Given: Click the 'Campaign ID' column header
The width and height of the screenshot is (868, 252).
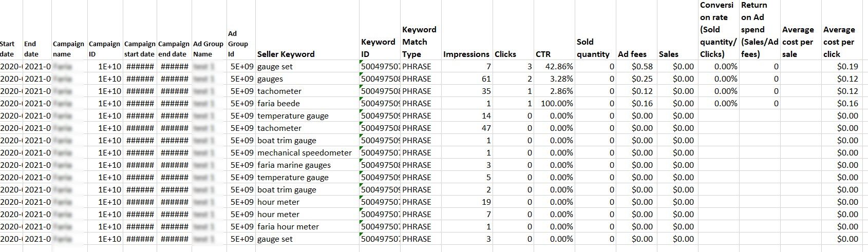Looking at the screenshot, I should 105,49.
